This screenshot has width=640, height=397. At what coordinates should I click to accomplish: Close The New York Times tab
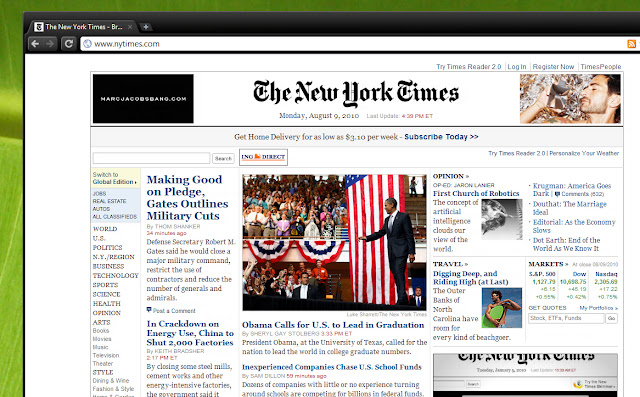point(130,27)
